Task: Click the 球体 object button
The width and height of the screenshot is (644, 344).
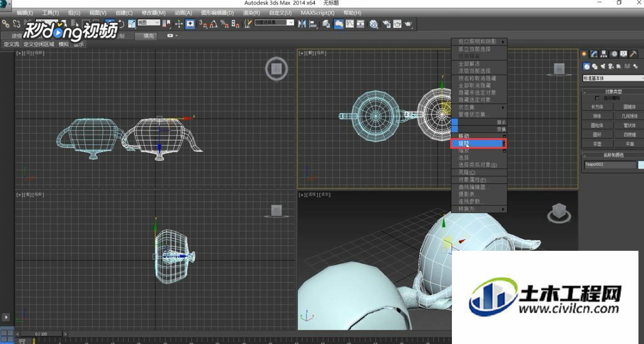Action: (x=597, y=116)
